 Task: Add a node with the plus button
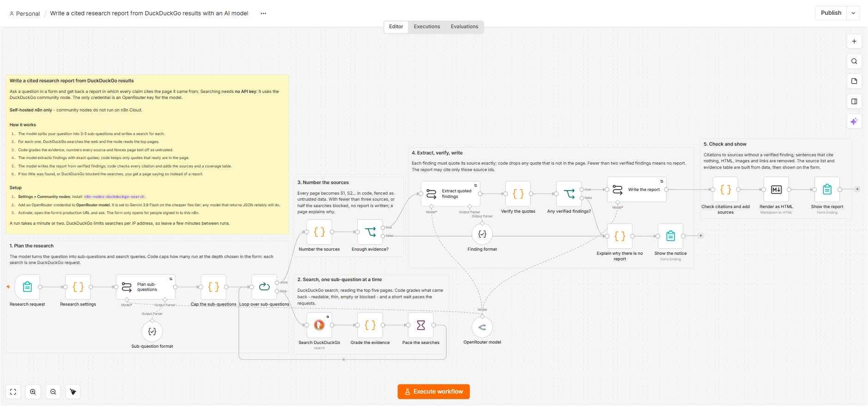pos(854,41)
